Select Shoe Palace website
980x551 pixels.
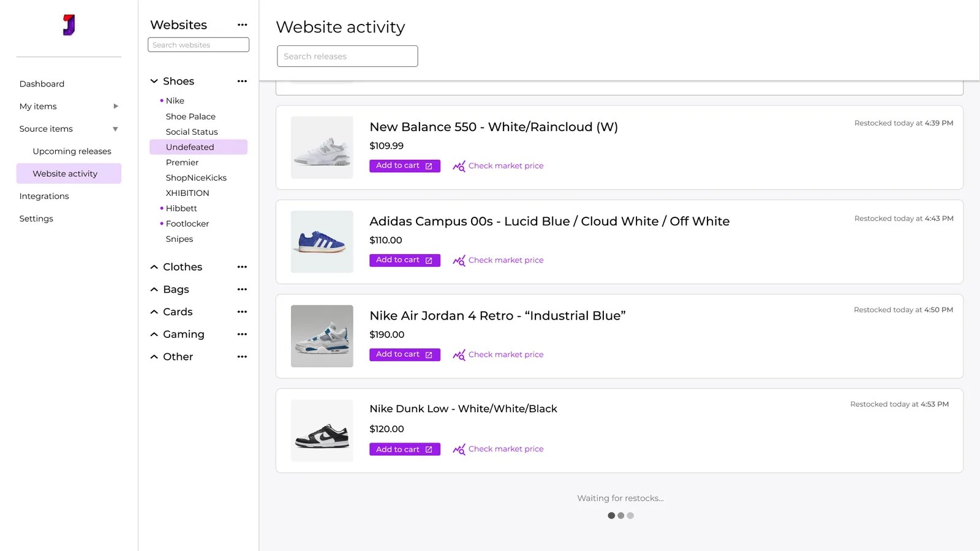(190, 116)
